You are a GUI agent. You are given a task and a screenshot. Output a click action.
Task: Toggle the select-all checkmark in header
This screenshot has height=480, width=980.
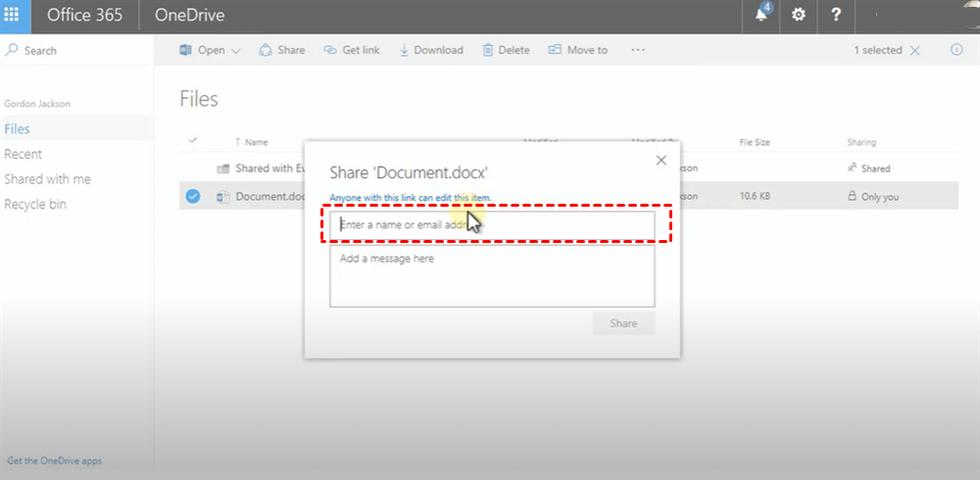(x=193, y=141)
